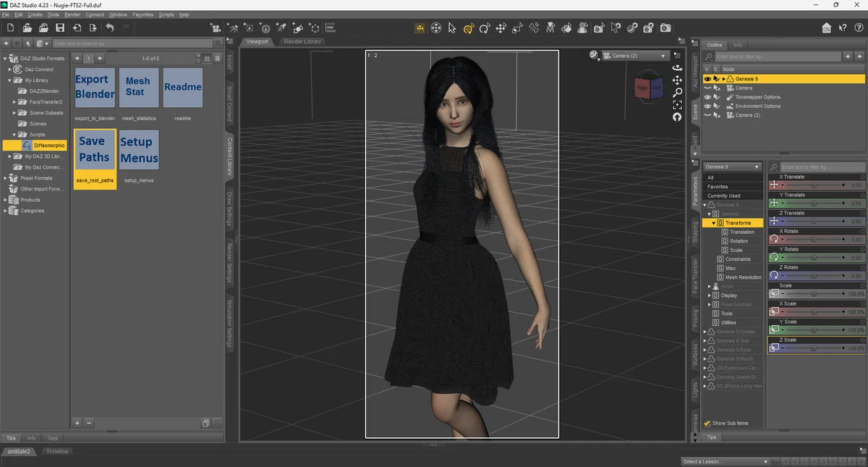Open the Create menu
The height and width of the screenshot is (467, 868).
click(35, 14)
